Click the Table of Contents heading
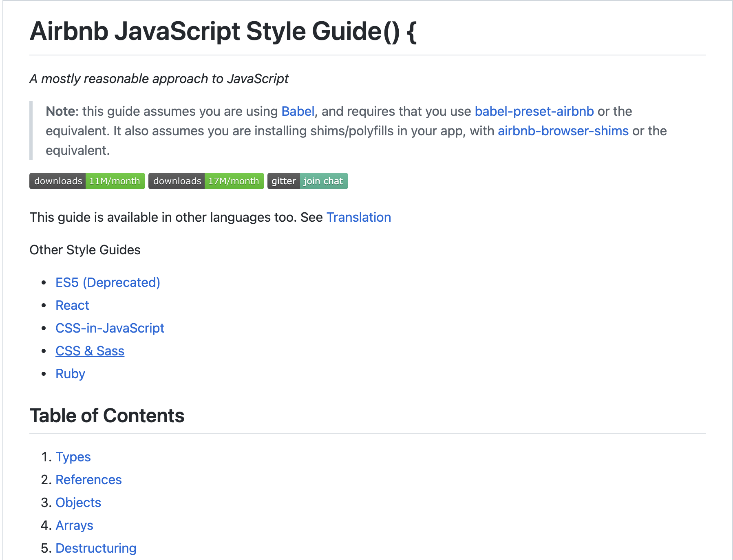Image resolution: width=733 pixels, height=560 pixels. tap(107, 416)
